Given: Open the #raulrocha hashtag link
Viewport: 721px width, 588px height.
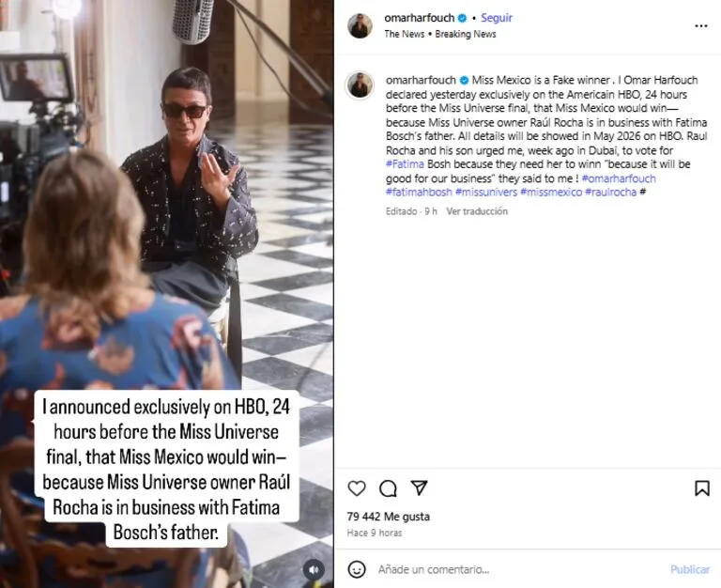Looking at the screenshot, I should pos(610,192).
